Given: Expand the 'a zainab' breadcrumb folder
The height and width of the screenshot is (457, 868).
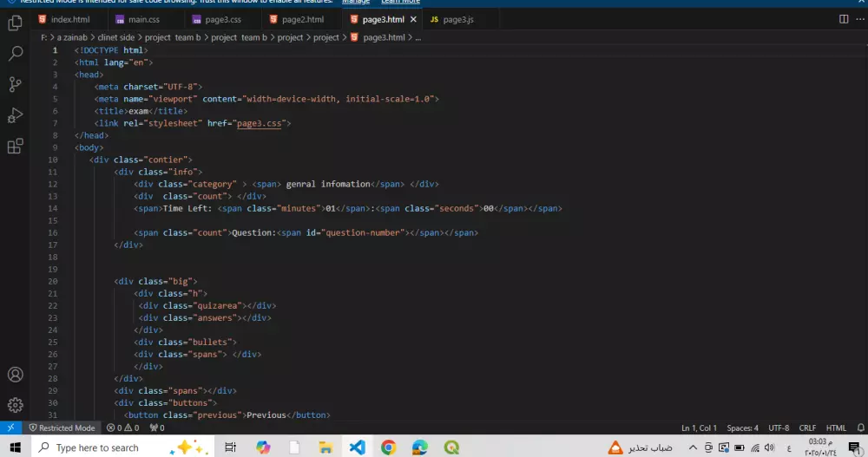Looking at the screenshot, I should click(72, 37).
